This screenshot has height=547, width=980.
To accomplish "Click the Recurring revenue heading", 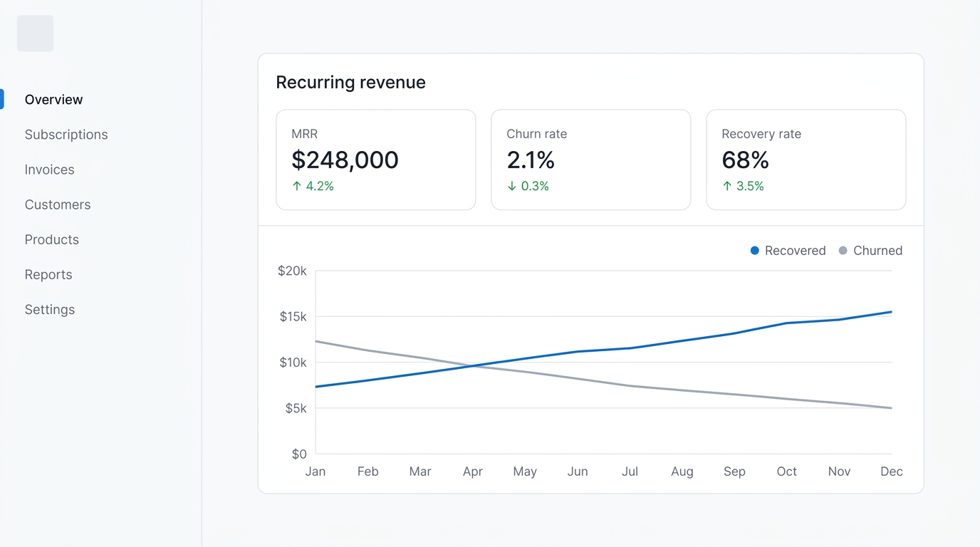I will pos(350,82).
